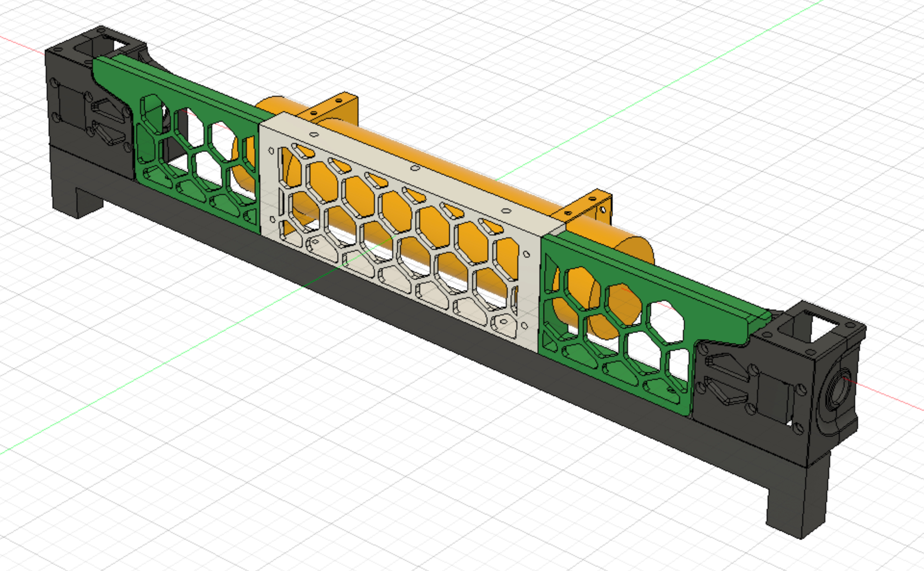Screen dimensions: 924x571
Task: Click the red axis line at far right
Action: coord(890,397)
